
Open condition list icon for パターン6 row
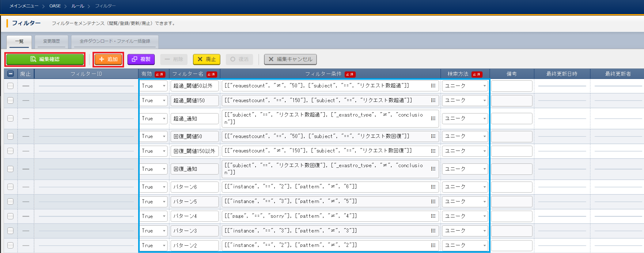point(433,187)
